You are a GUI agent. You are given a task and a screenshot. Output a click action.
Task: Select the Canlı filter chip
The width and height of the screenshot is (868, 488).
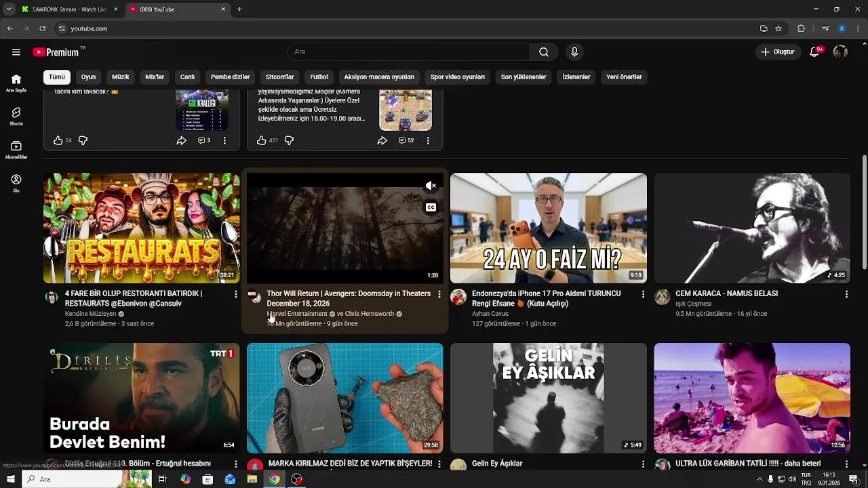click(187, 77)
